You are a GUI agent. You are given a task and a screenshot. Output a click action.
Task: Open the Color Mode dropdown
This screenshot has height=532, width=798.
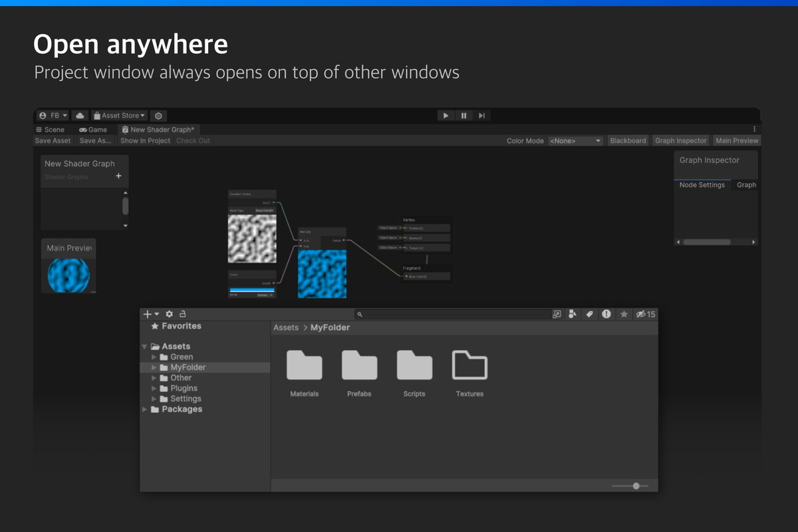click(575, 141)
